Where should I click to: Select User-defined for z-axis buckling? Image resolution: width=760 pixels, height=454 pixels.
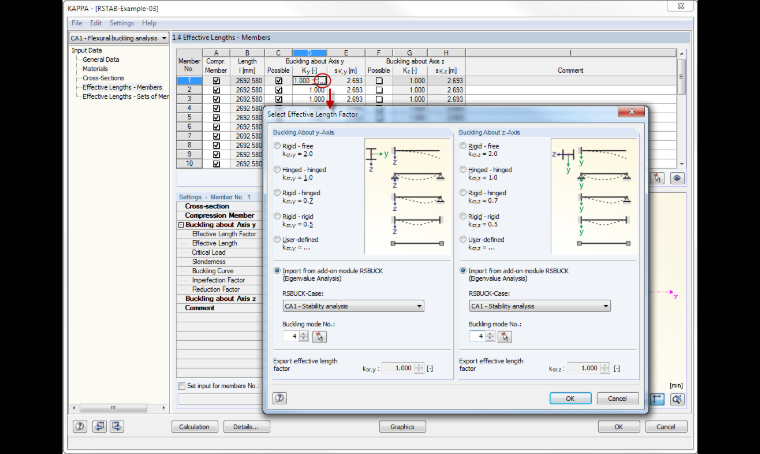point(463,239)
